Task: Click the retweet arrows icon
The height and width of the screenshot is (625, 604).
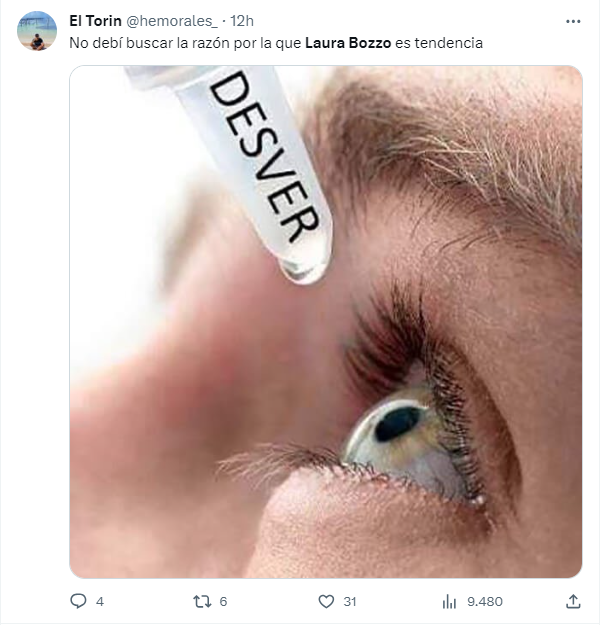Action: (x=201, y=601)
